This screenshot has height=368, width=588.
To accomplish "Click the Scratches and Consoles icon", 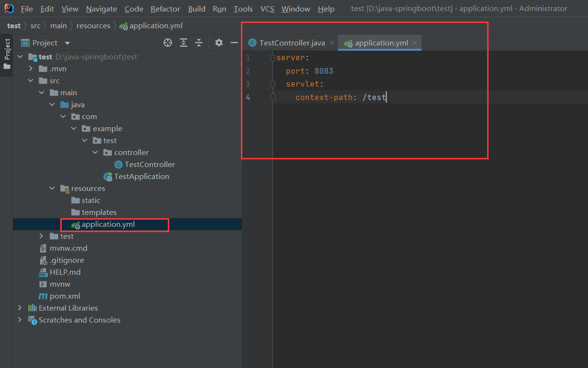I will click(33, 320).
